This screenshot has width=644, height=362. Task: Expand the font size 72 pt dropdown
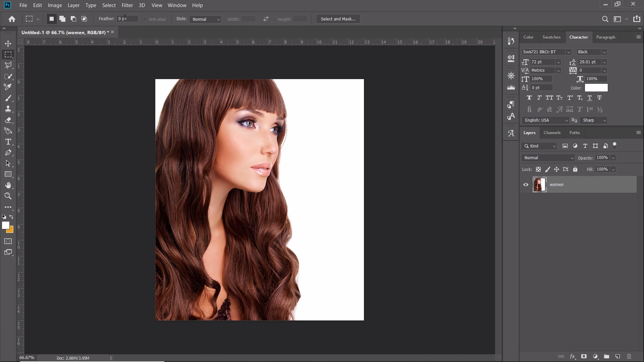[x=558, y=62]
